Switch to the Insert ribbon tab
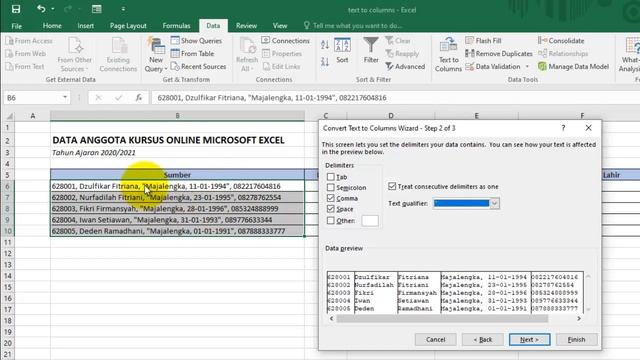640x360 pixels. 86,26
